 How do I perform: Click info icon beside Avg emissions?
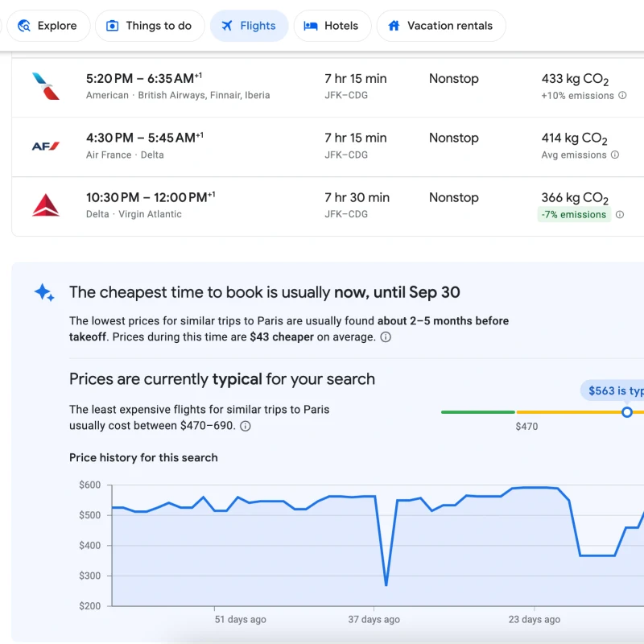click(615, 155)
